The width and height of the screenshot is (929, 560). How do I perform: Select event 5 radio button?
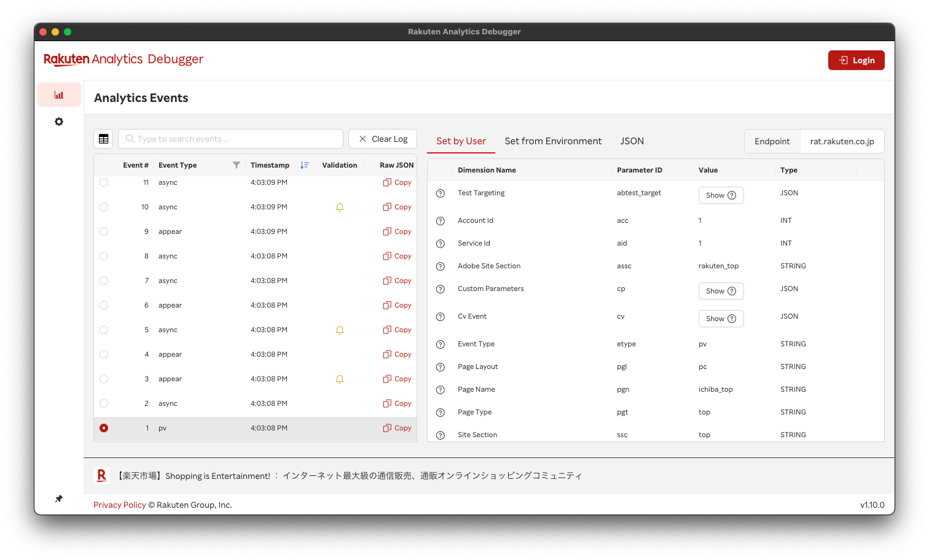click(x=104, y=330)
